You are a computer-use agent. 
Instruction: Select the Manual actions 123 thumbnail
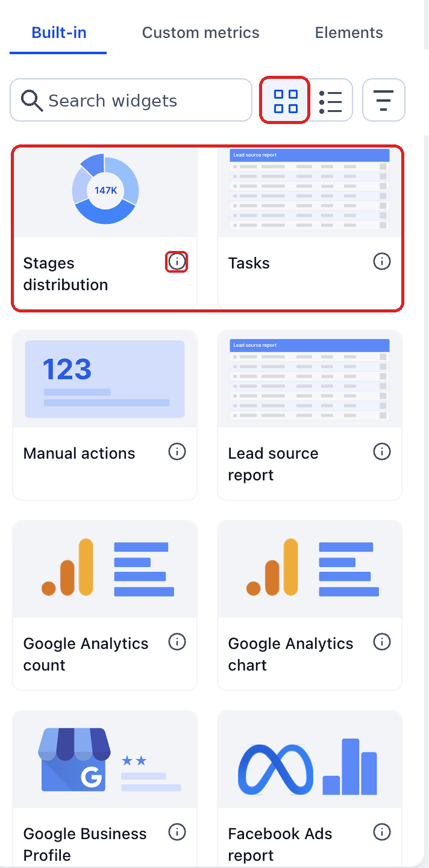point(105,379)
